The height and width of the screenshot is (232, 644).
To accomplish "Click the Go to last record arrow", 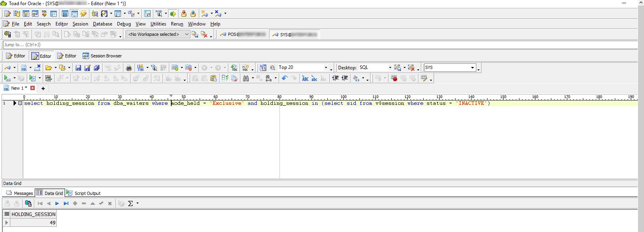I will click(66, 203).
